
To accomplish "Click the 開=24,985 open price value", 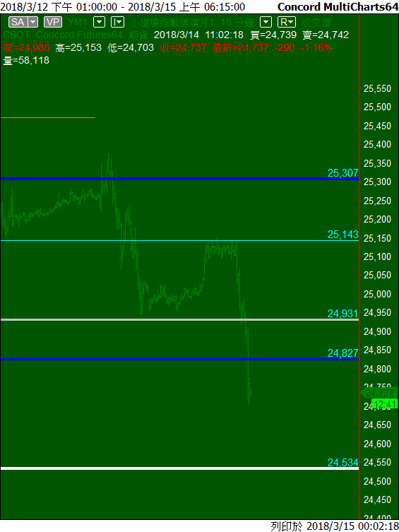I will coord(26,48).
